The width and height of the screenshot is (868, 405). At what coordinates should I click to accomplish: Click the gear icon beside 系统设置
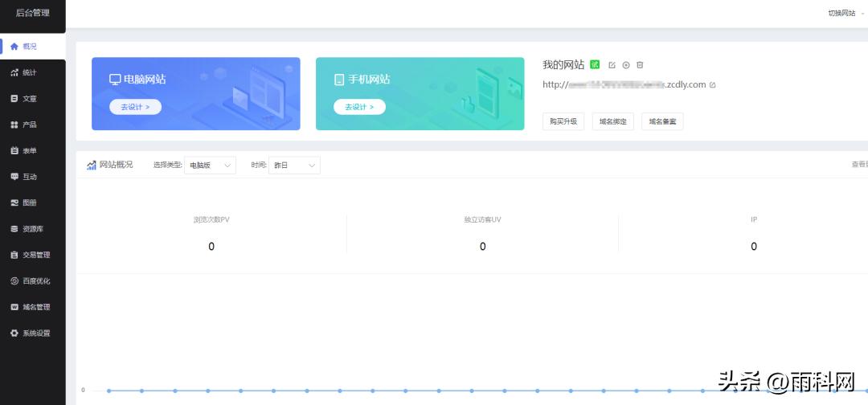point(14,333)
